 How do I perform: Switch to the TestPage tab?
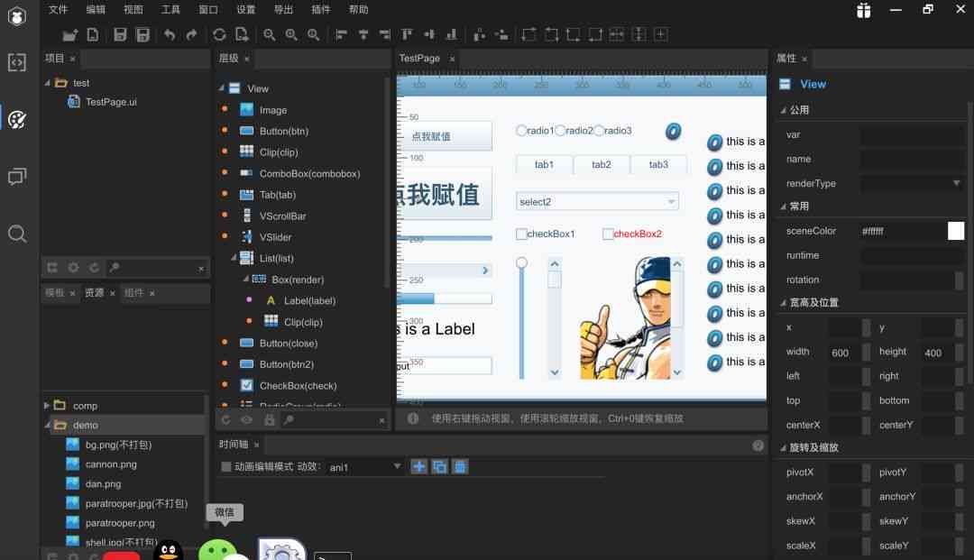point(419,59)
